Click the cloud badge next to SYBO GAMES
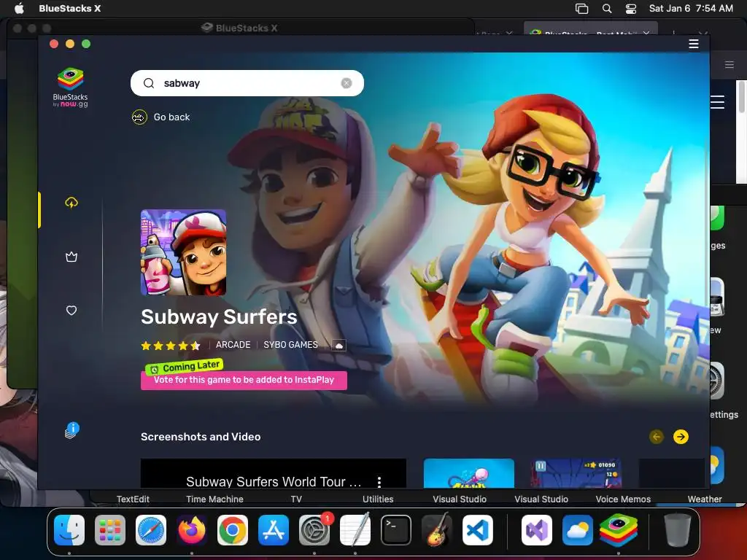Viewport: 747px width, 560px height. [338, 345]
